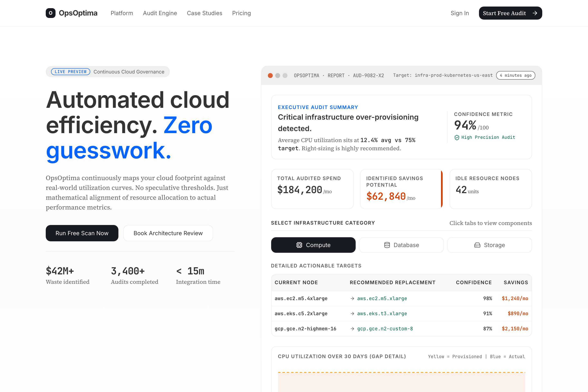Image resolution: width=588 pixels, height=392 pixels.
Task: Click the Start Free Audit button
Action: click(510, 13)
